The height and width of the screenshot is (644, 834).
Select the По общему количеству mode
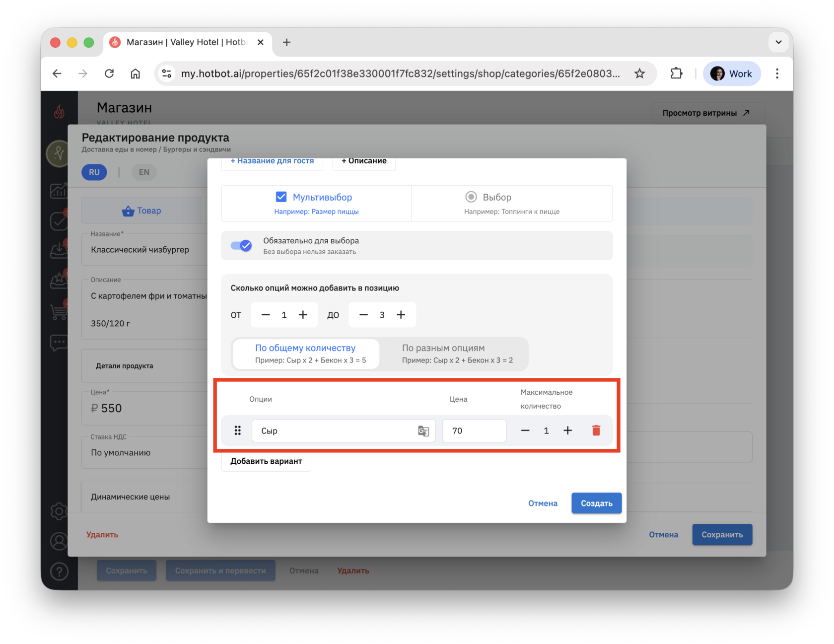(x=306, y=354)
